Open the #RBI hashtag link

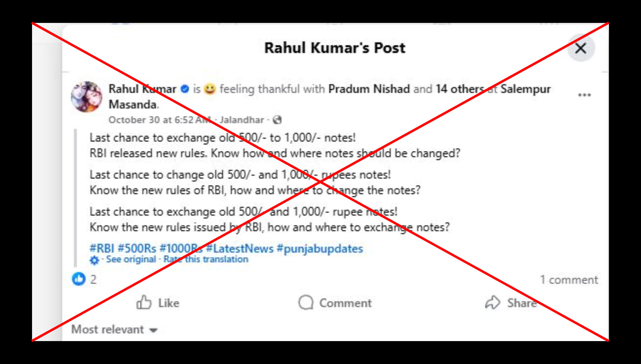click(x=102, y=249)
